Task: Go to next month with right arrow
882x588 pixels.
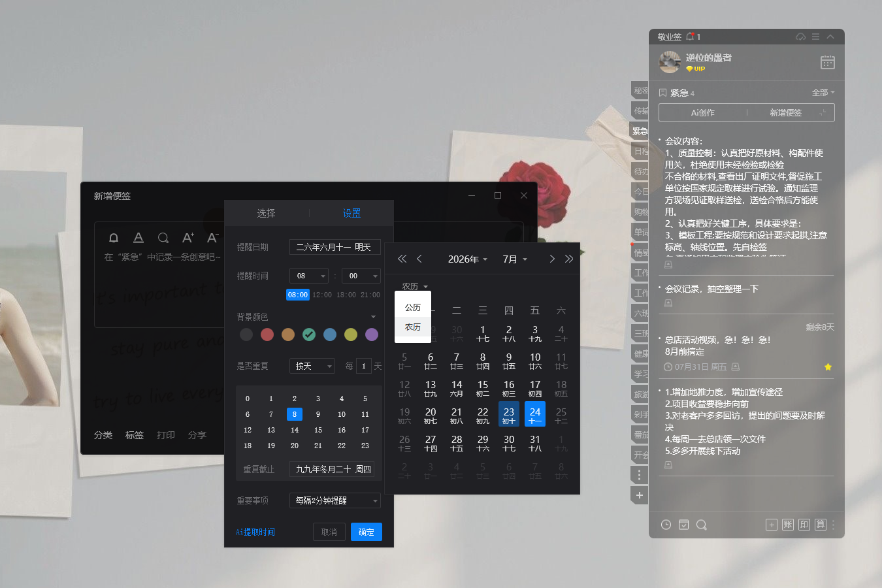Action: click(552, 259)
